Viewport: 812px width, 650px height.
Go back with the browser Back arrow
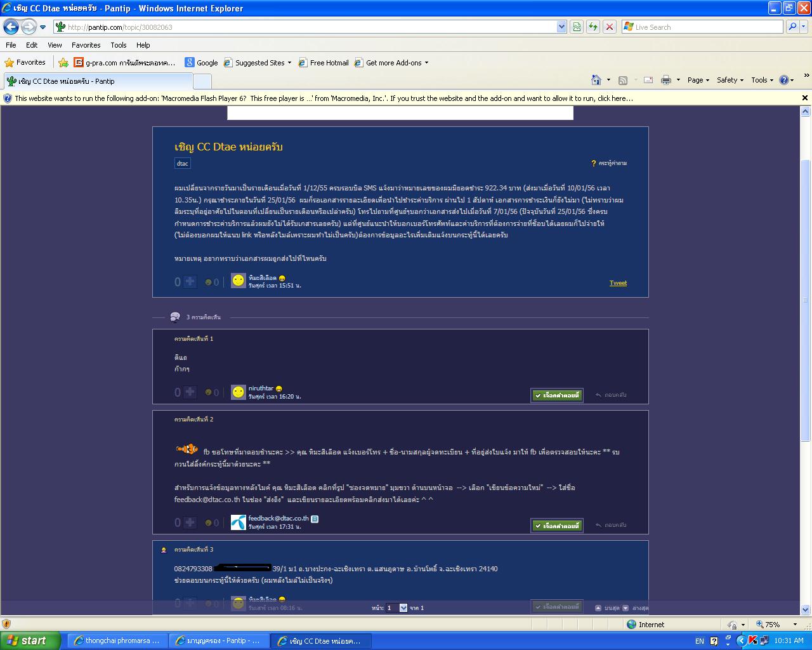[x=11, y=27]
